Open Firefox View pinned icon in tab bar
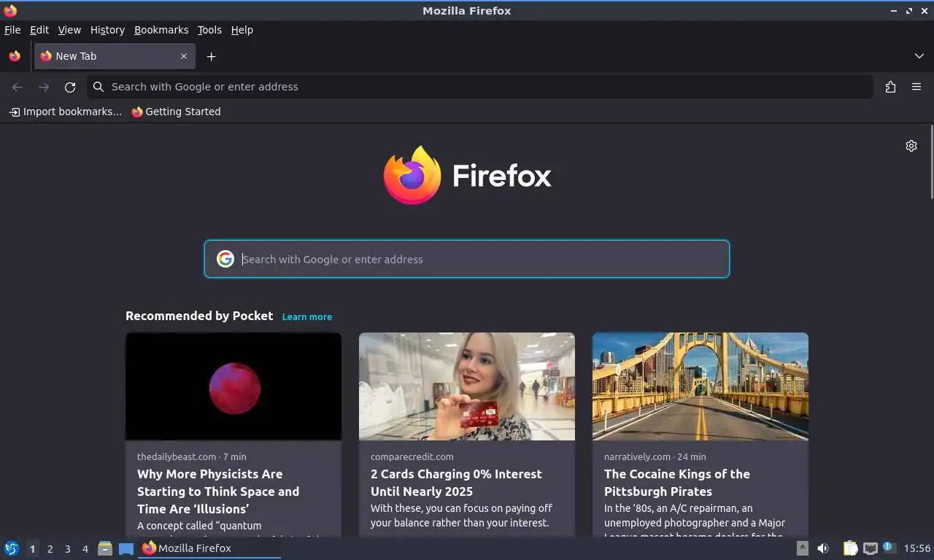Viewport: 934px width, 560px height. coord(15,56)
